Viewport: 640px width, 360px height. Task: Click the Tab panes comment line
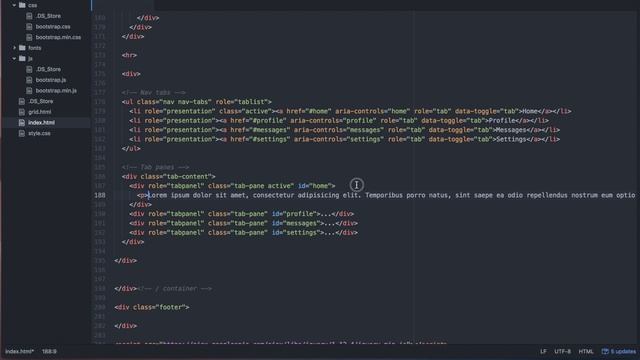point(155,167)
